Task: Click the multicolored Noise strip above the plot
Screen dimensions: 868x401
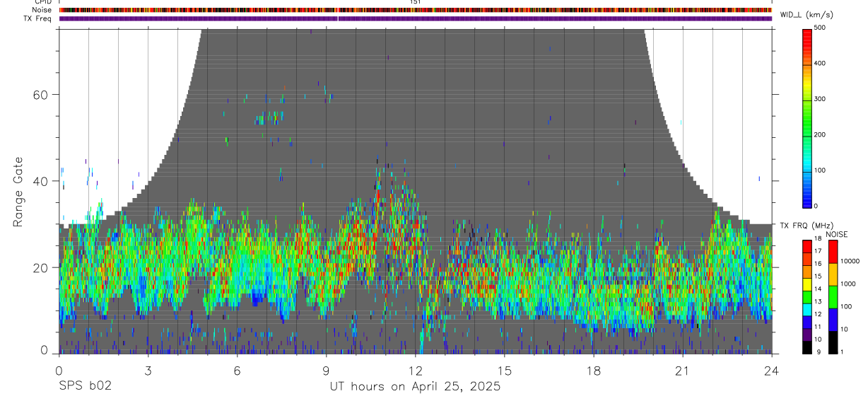Action: click(415, 10)
